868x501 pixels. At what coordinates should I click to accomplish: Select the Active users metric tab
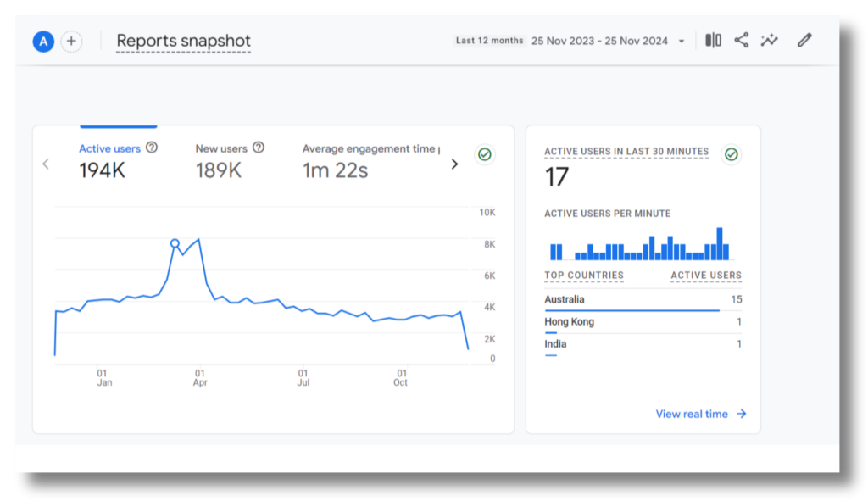(110, 159)
